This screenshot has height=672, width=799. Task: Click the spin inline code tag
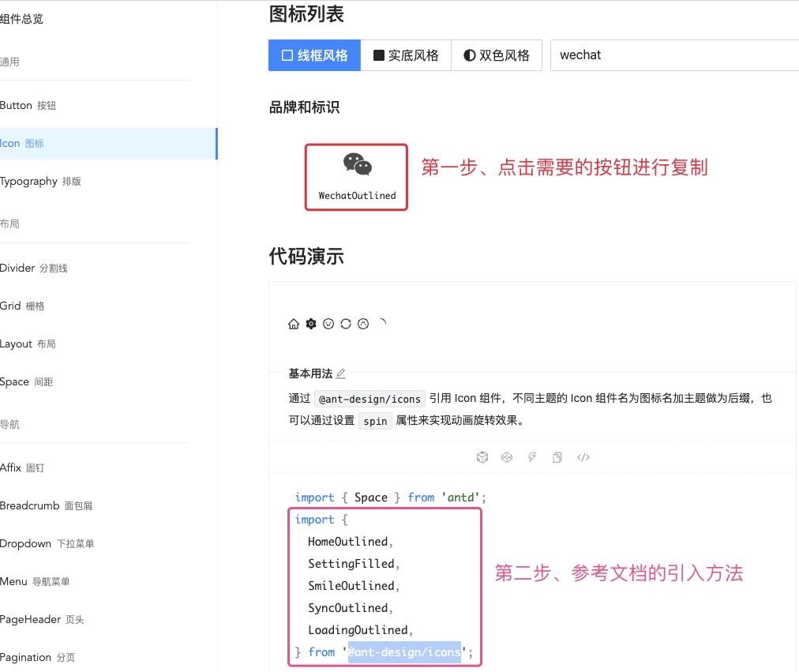tap(376, 421)
